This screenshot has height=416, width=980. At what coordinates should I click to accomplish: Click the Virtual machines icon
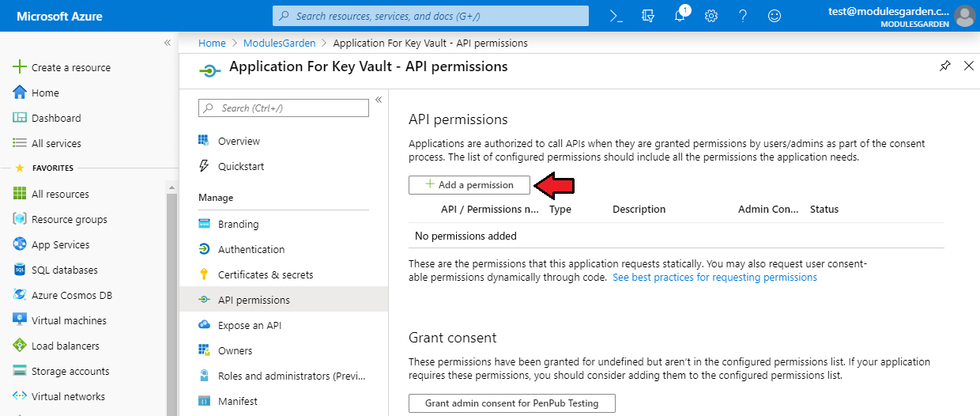(x=20, y=320)
